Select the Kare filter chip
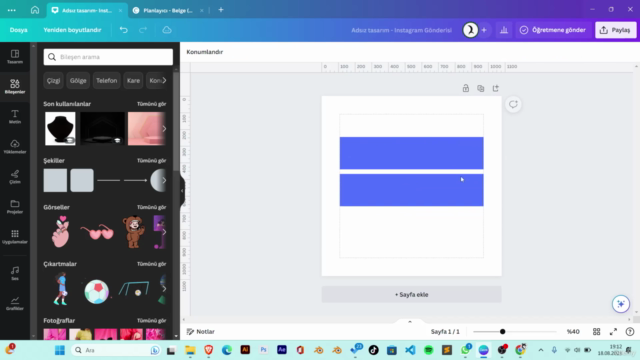 (133, 80)
